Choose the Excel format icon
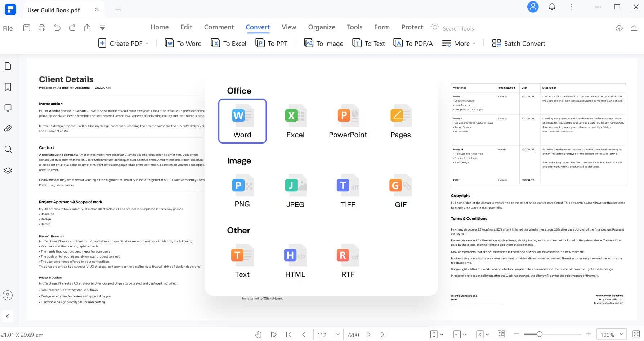Screen dimensions: 644x341 coord(295,122)
